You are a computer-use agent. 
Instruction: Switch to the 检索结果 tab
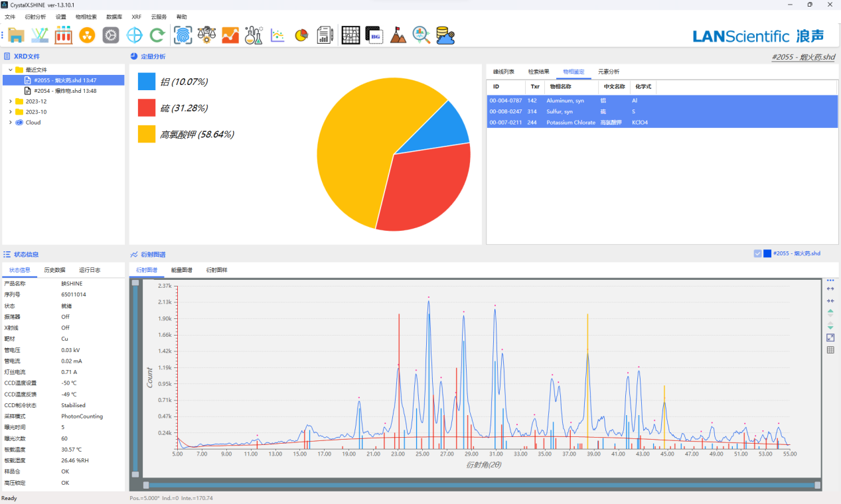tap(539, 72)
